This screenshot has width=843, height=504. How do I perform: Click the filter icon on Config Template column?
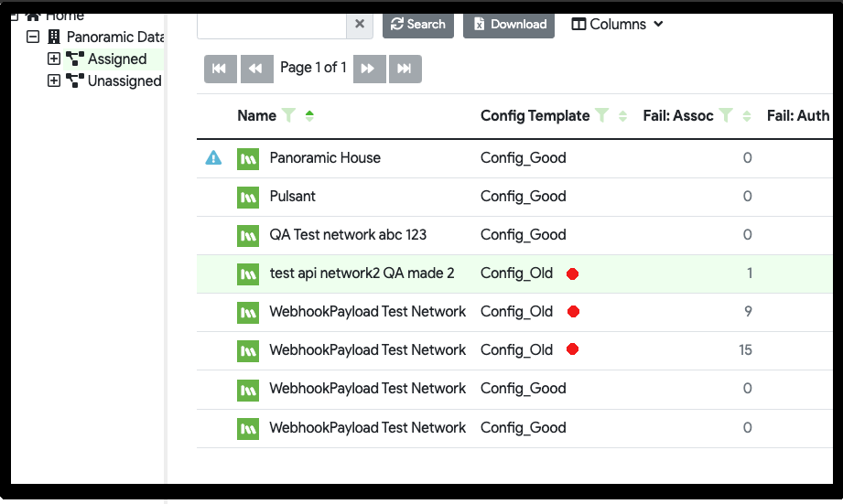(x=601, y=115)
